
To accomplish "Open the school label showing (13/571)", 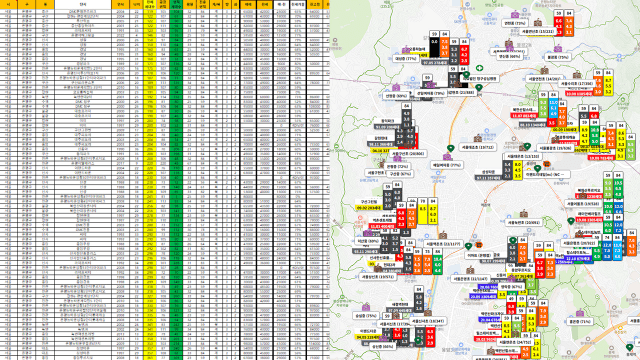I will point(378,277).
